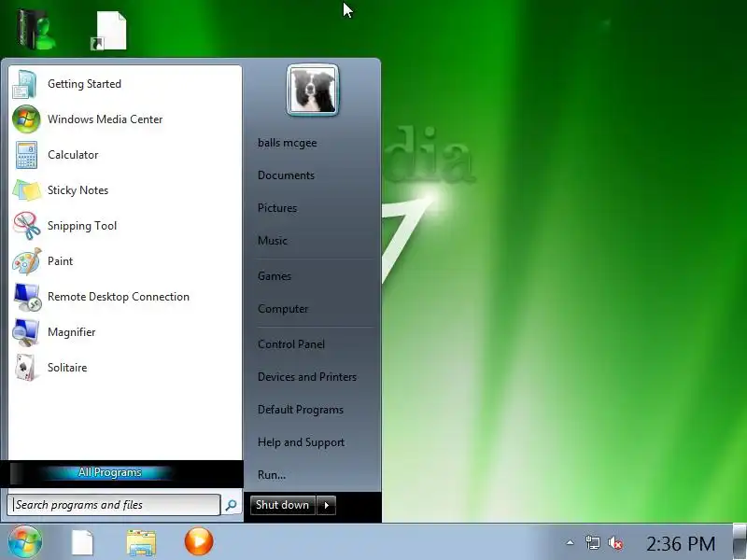The image size is (747, 560).
Task: Open Pictures from Start menu
Action: coord(276,208)
